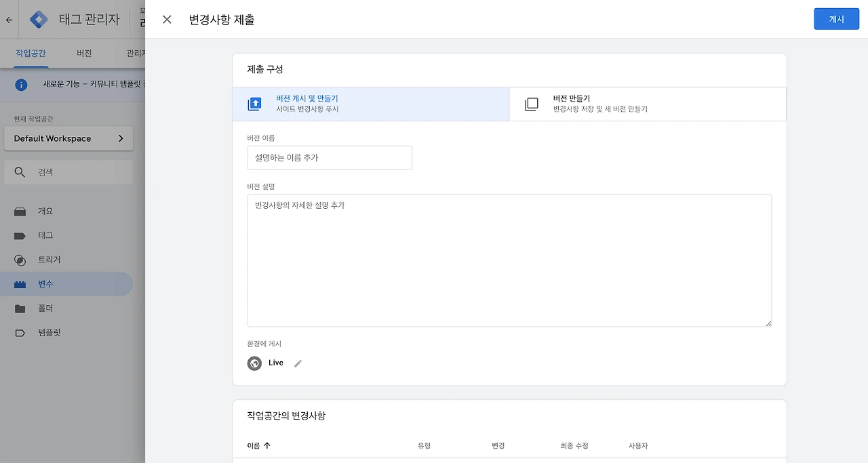Click the Live environment globe icon

[254, 363]
